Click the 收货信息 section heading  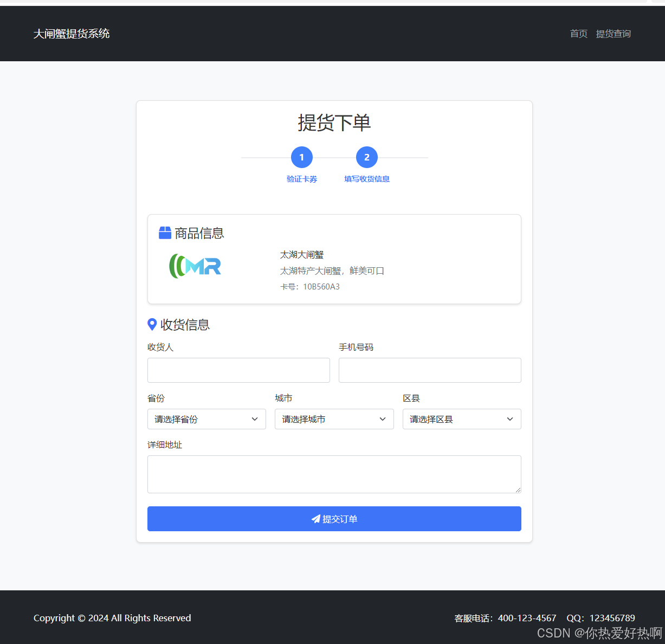coord(185,325)
